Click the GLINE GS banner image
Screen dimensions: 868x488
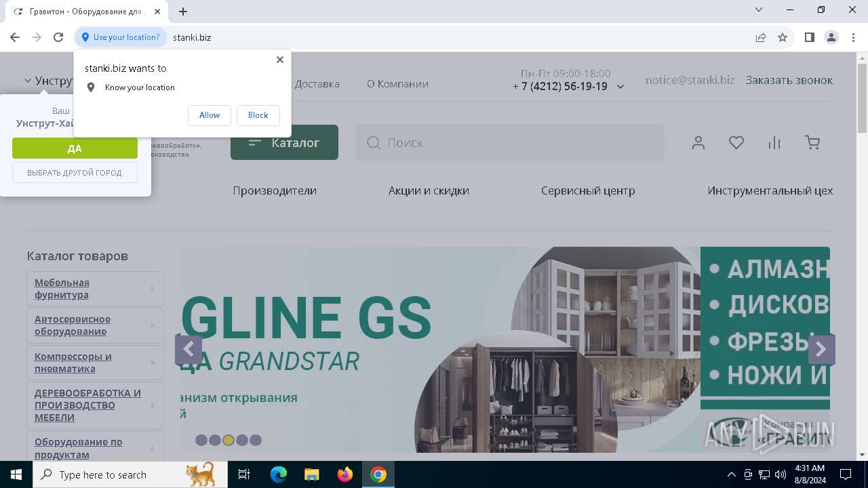439,350
